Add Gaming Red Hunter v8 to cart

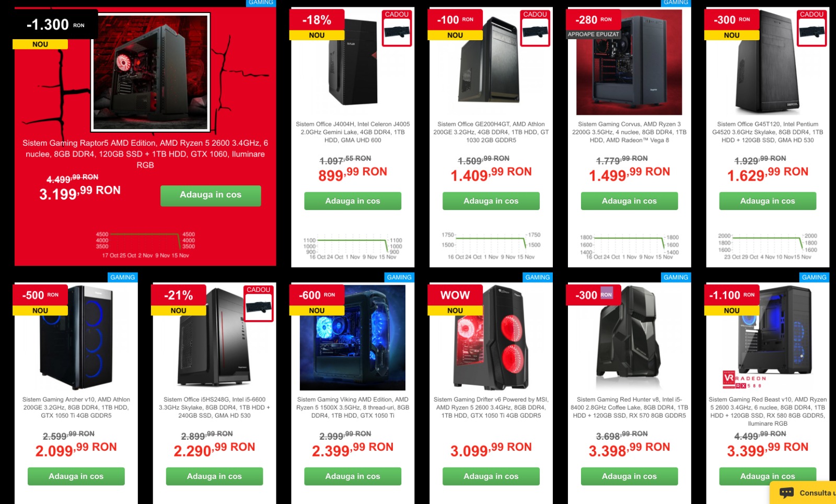[x=629, y=476]
